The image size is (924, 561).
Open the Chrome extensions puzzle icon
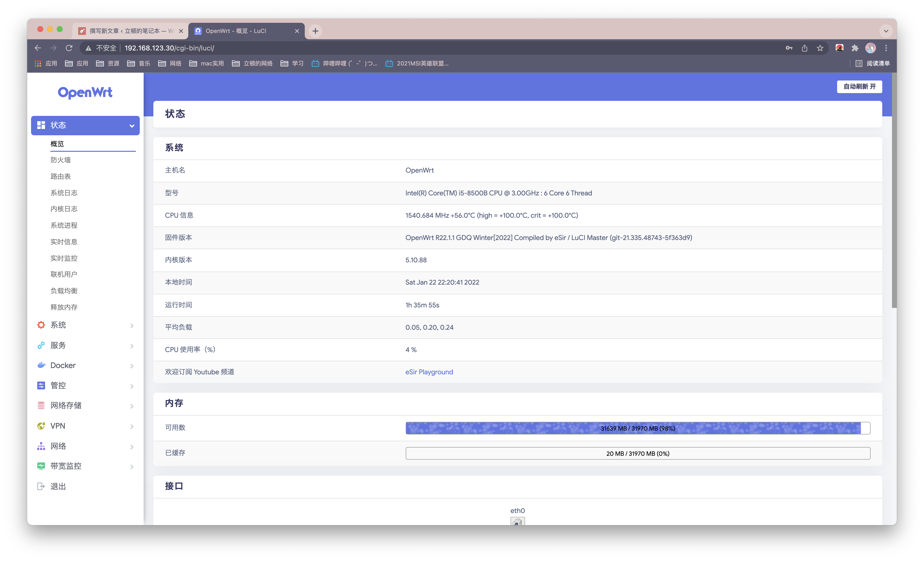855,48
